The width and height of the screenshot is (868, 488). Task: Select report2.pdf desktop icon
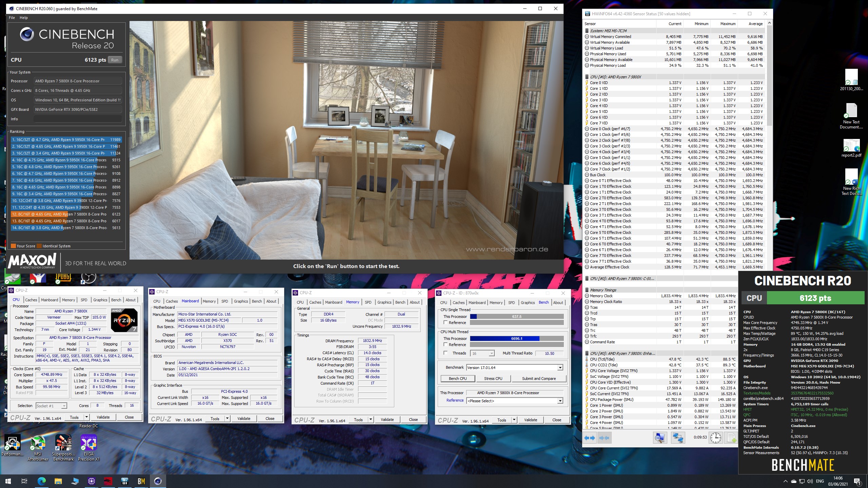[851, 148]
